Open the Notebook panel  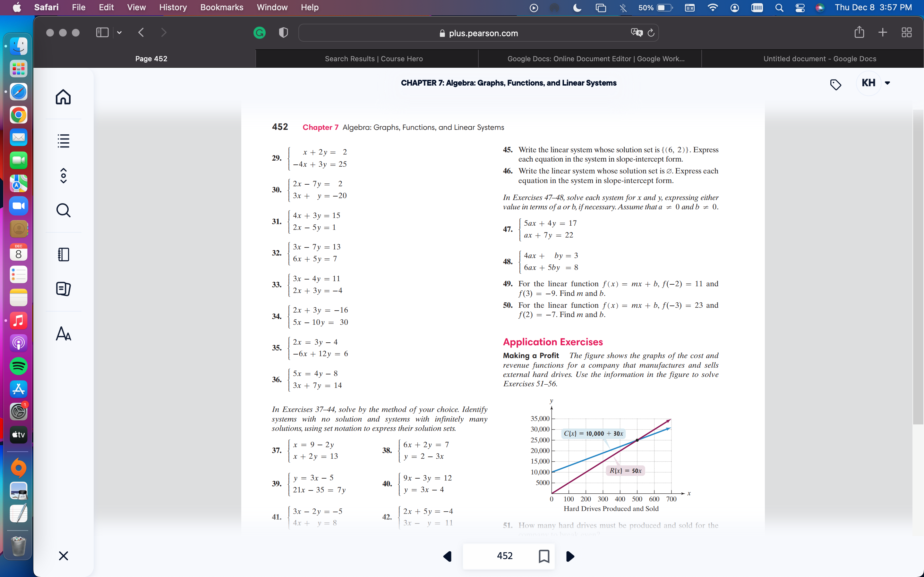pos(64,255)
